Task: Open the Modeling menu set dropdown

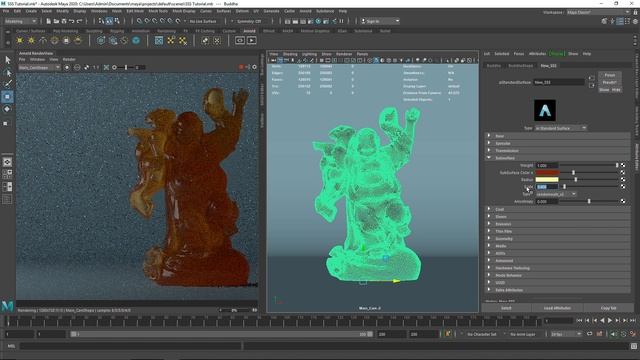Action: (x=20, y=21)
